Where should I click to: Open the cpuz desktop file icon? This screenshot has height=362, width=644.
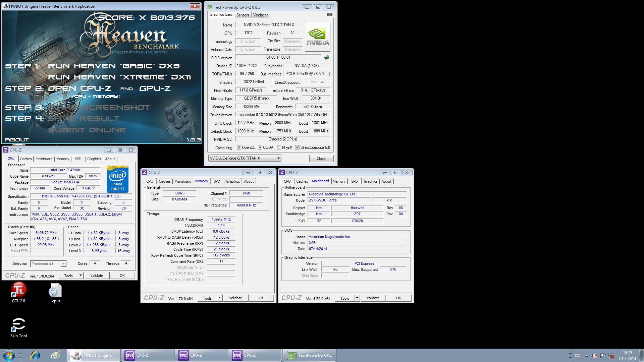56,293
